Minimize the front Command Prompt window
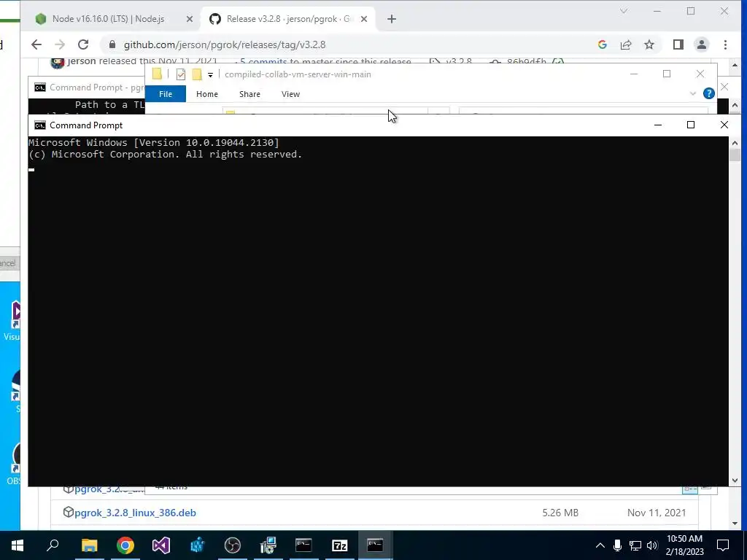 tap(658, 125)
